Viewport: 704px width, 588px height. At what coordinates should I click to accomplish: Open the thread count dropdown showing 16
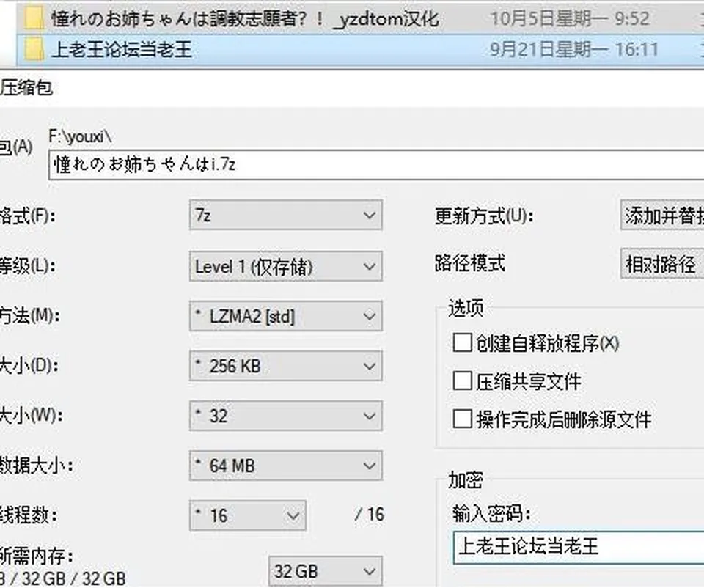click(x=247, y=515)
